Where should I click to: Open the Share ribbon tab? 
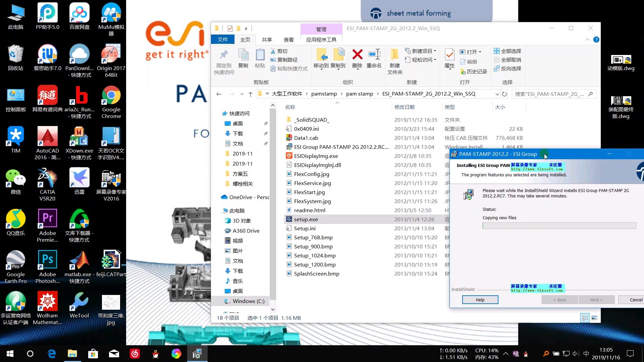267,40
